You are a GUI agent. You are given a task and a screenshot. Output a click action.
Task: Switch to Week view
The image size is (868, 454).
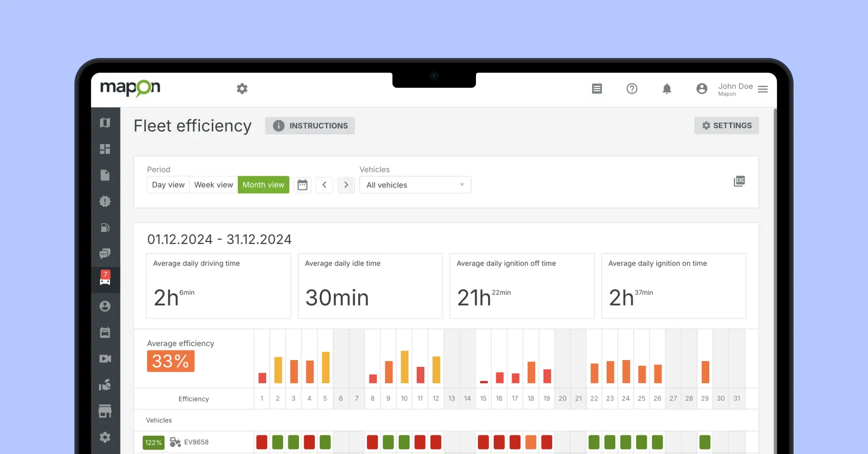pyautogui.click(x=214, y=185)
